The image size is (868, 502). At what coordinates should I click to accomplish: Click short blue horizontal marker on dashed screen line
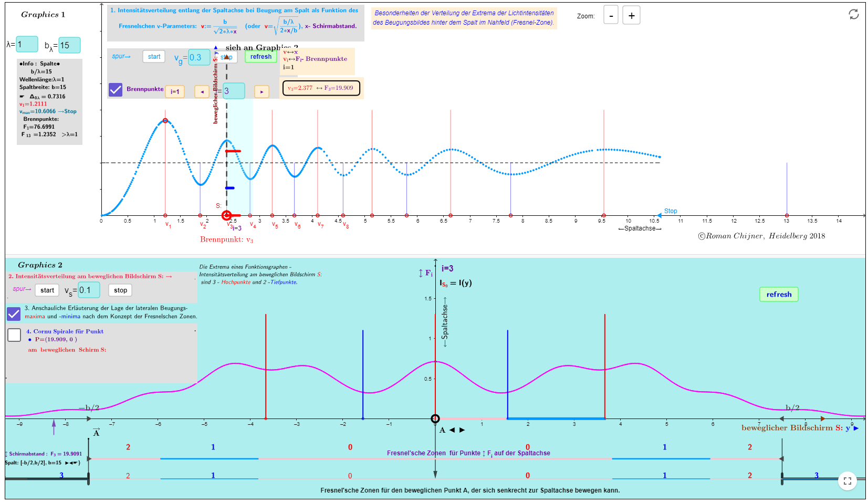(x=230, y=188)
